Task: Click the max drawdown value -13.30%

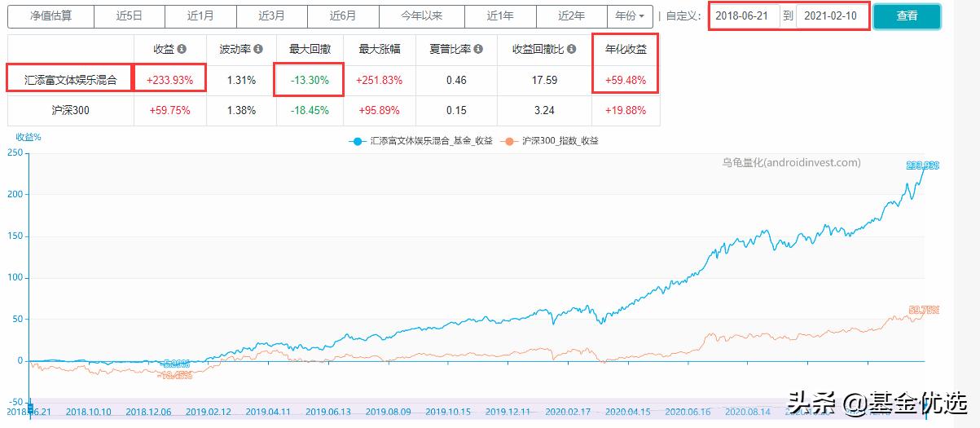Action: click(x=309, y=80)
